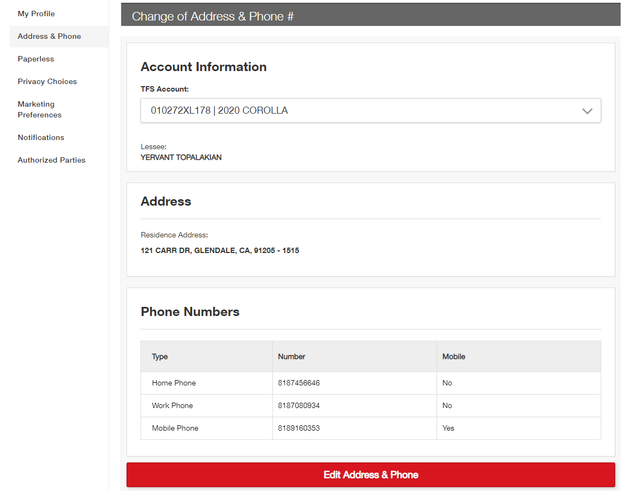Click the Number column header
Screen dimensions: 640x491
(x=291, y=356)
